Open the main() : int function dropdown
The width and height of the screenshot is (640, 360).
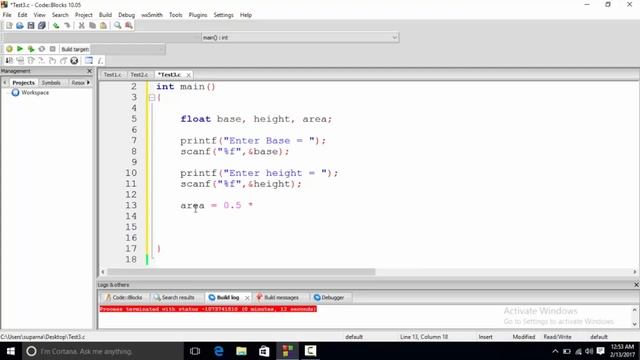coord(300,38)
